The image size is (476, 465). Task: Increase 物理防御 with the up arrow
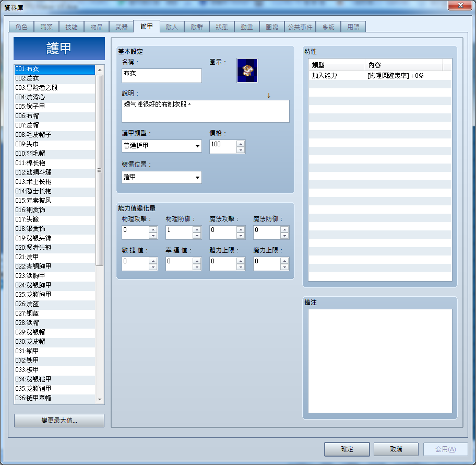coord(197,229)
